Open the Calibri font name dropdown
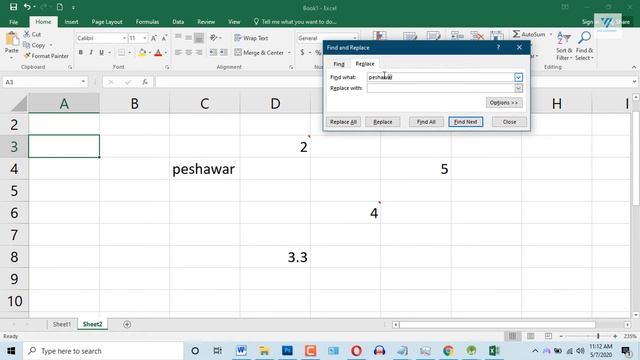This screenshot has height=360, width=640. (124, 38)
